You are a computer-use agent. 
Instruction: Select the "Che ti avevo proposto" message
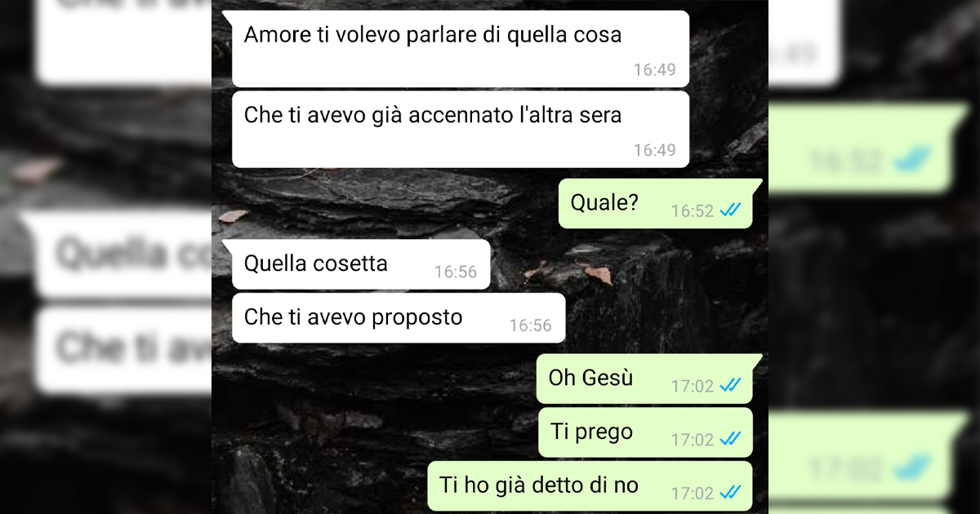(x=399, y=317)
